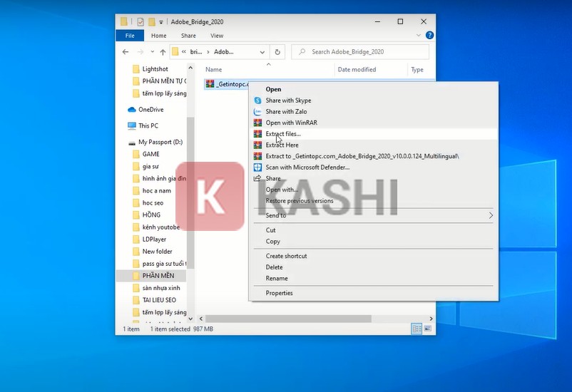Select OneDrive in navigation pane

pyautogui.click(x=151, y=109)
